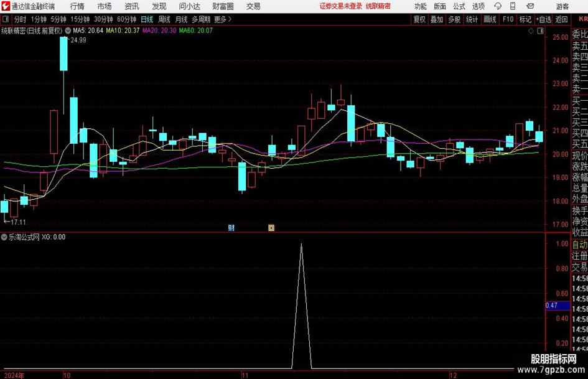
Task: Switch to the 30分钟 period tab
Action: [x=103, y=19]
